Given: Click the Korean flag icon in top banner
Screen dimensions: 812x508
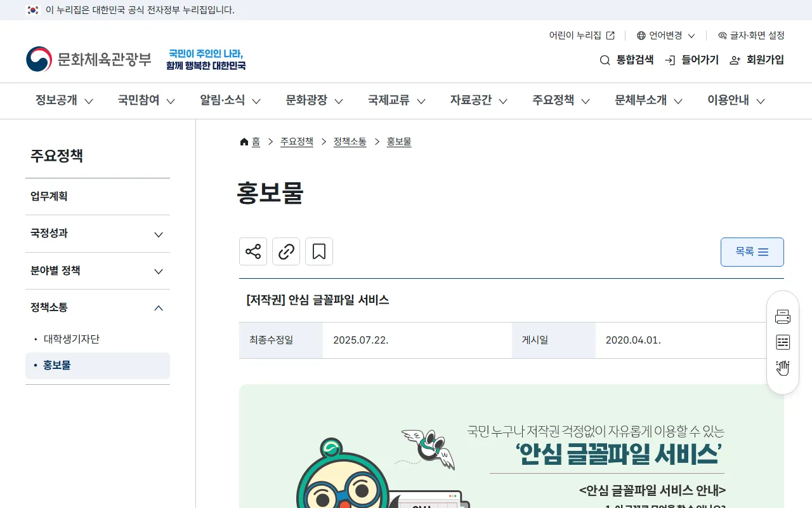Looking at the screenshot, I should [33, 10].
